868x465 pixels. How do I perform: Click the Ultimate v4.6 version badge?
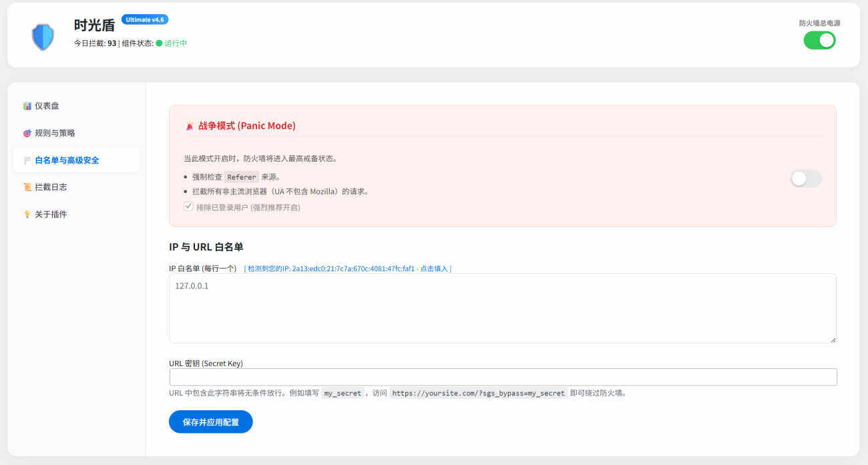145,19
